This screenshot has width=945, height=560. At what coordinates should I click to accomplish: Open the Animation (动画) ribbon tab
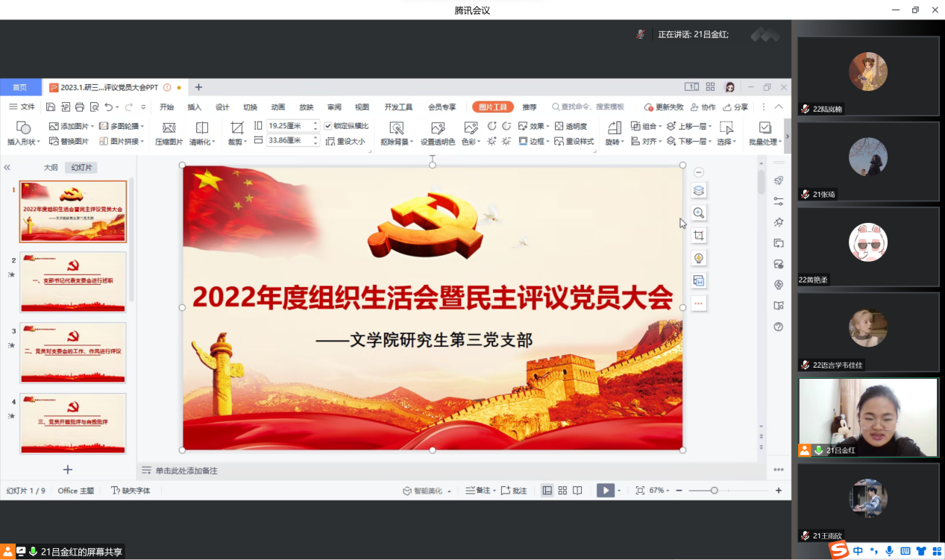click(278, 107)
